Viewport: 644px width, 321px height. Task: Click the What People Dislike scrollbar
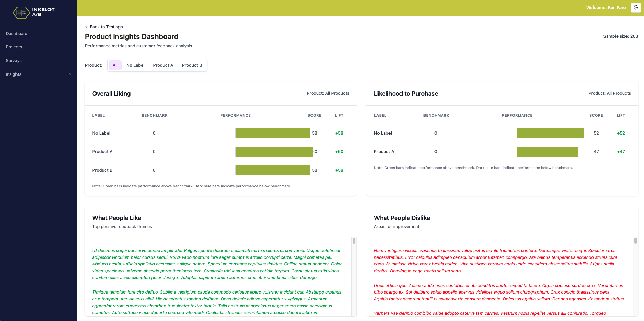635,241
